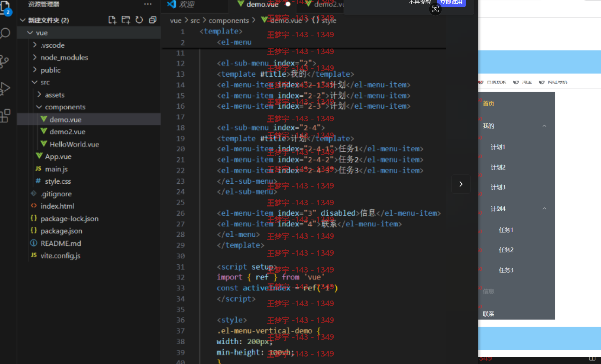Click the 网址导航 bookmark in browser

(553, 82)
